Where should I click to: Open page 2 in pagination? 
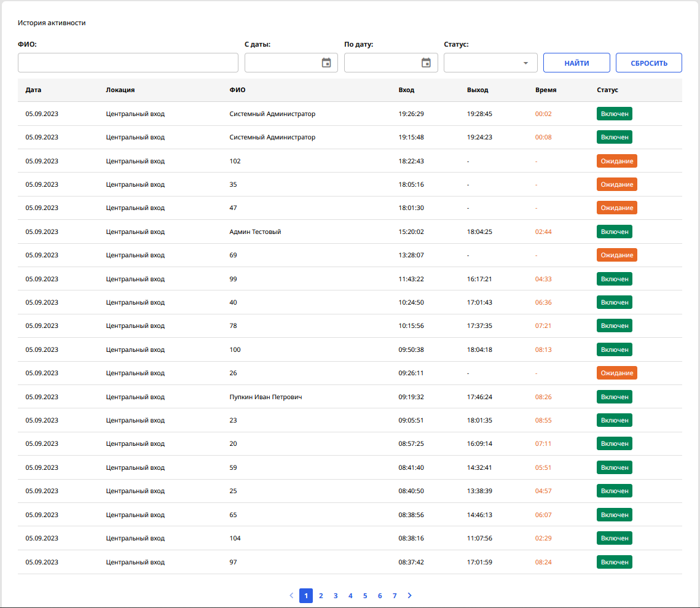pos(321,596)
